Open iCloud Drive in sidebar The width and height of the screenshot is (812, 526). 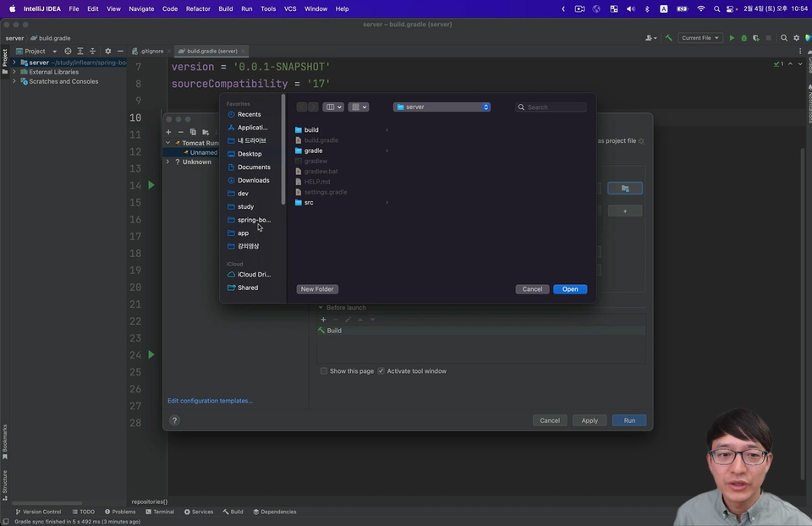253,274
